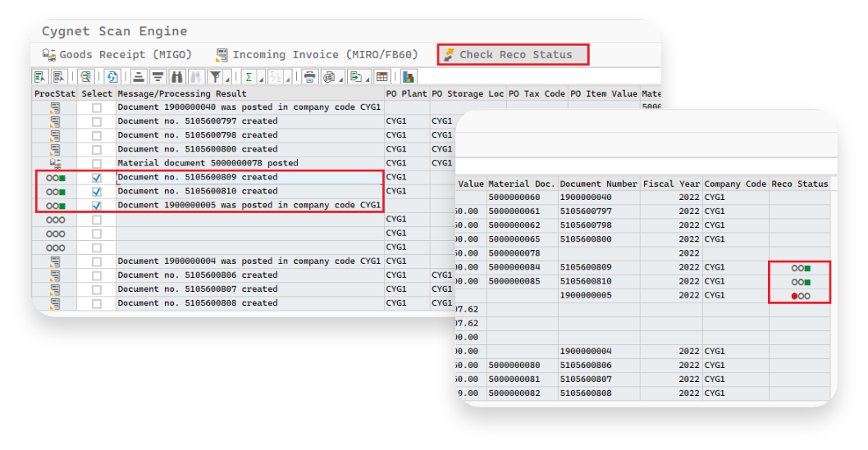Select 'Document no. 5105600807 created' message cell
Image resolution: width=868 pixels, height=450 pixels.
click(x=250, y=289)
